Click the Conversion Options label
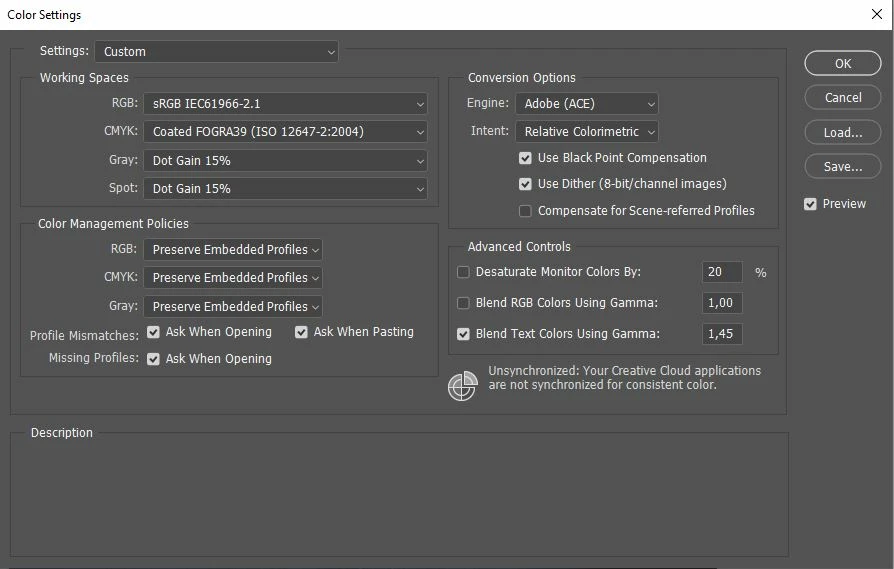 coord(522,78)
